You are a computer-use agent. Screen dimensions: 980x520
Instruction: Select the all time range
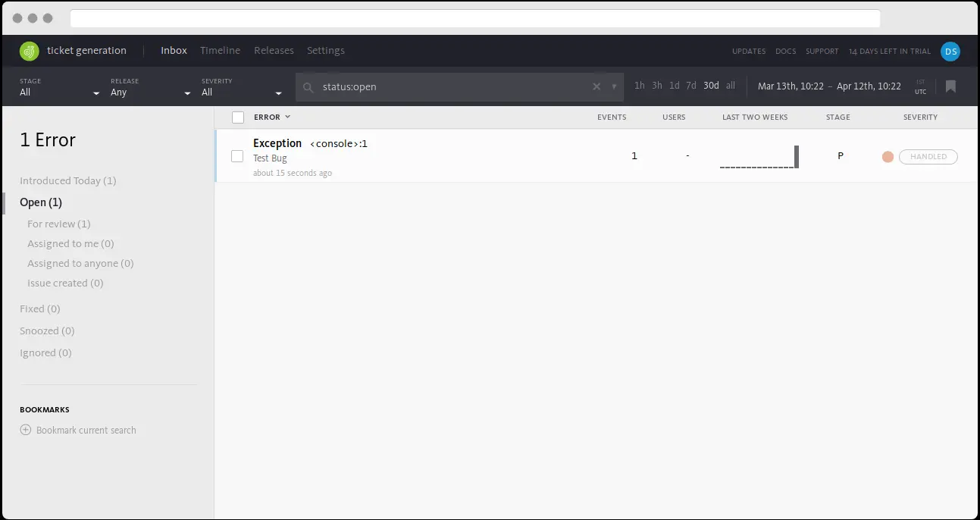731,86
